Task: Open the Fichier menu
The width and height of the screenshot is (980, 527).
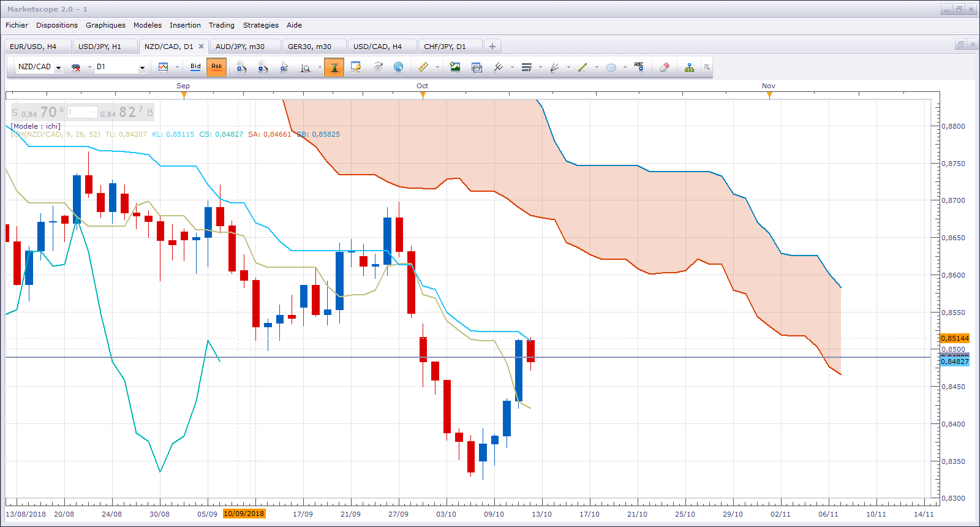Action: pos(17,25)
